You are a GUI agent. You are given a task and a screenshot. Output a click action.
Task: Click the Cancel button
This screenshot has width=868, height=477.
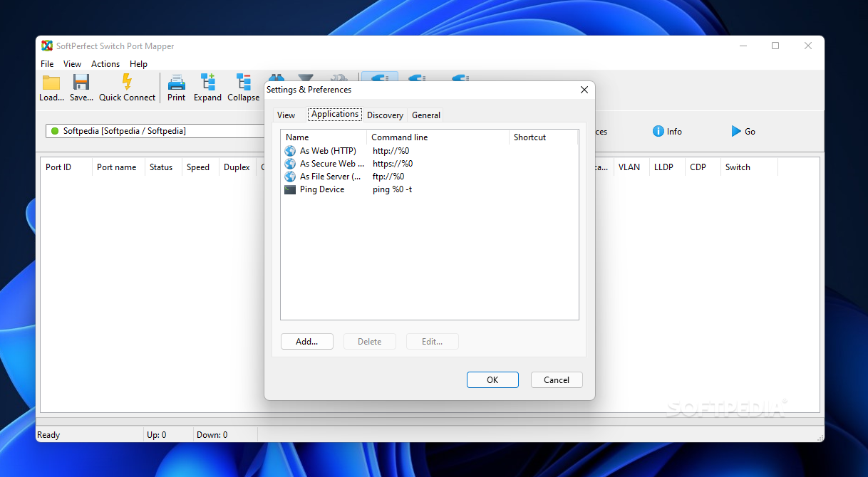click(557, 379)
